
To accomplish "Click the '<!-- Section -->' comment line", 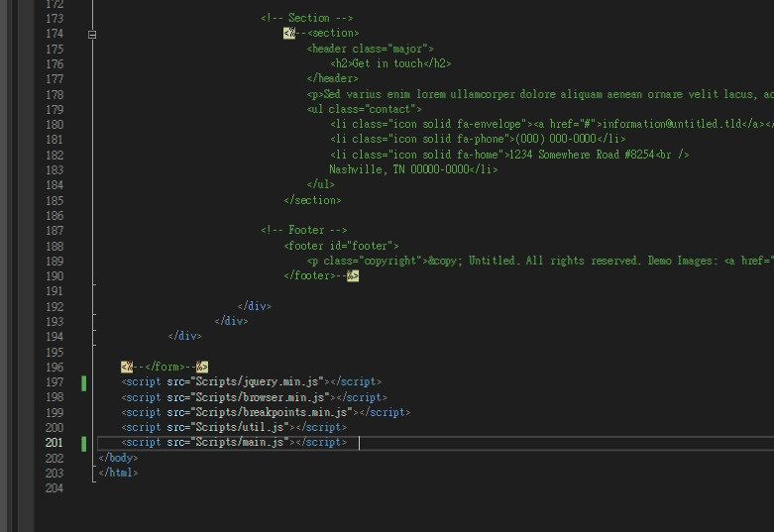I will pos(306,18).
